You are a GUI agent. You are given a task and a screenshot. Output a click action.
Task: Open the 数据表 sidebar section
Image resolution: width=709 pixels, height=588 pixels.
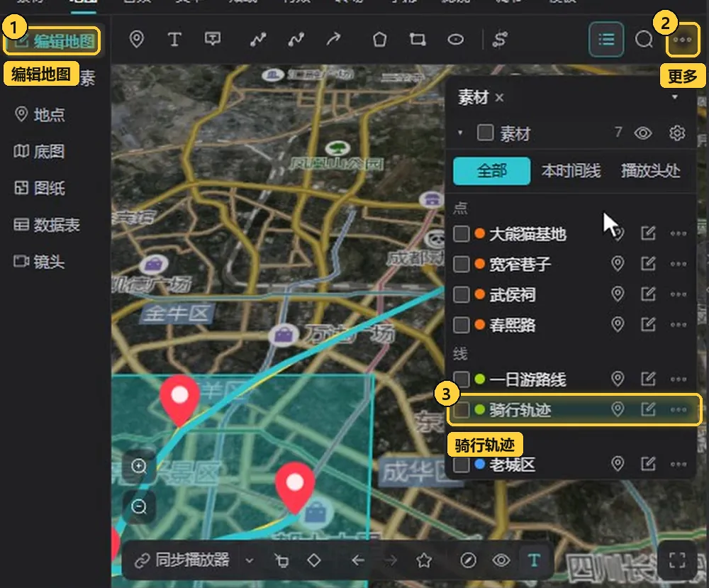47,224
